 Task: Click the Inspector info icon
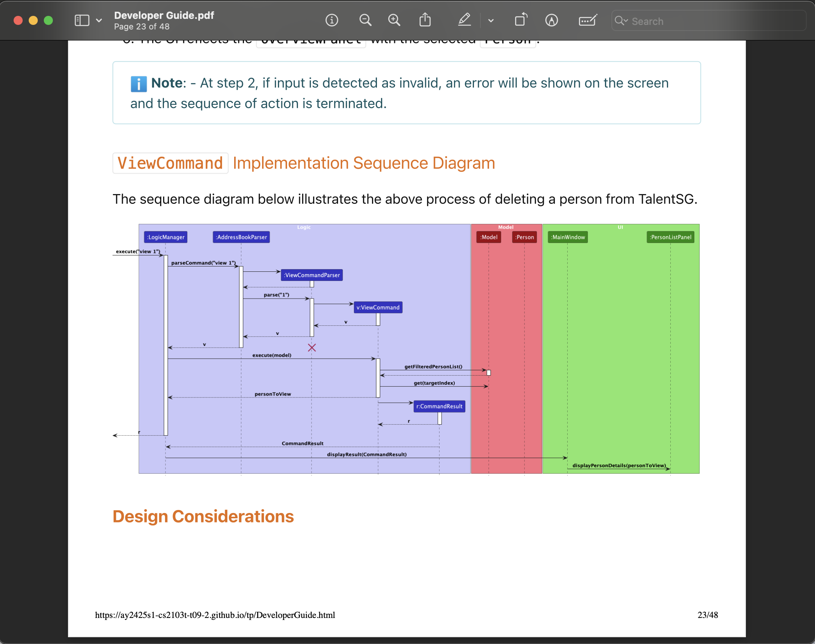pyautogui.click(x=332, y=20)
